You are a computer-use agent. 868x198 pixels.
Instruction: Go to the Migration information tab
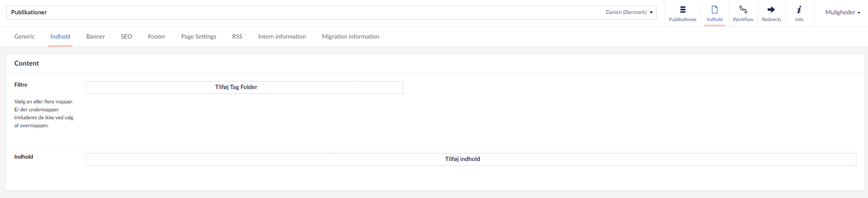point(350,37)
